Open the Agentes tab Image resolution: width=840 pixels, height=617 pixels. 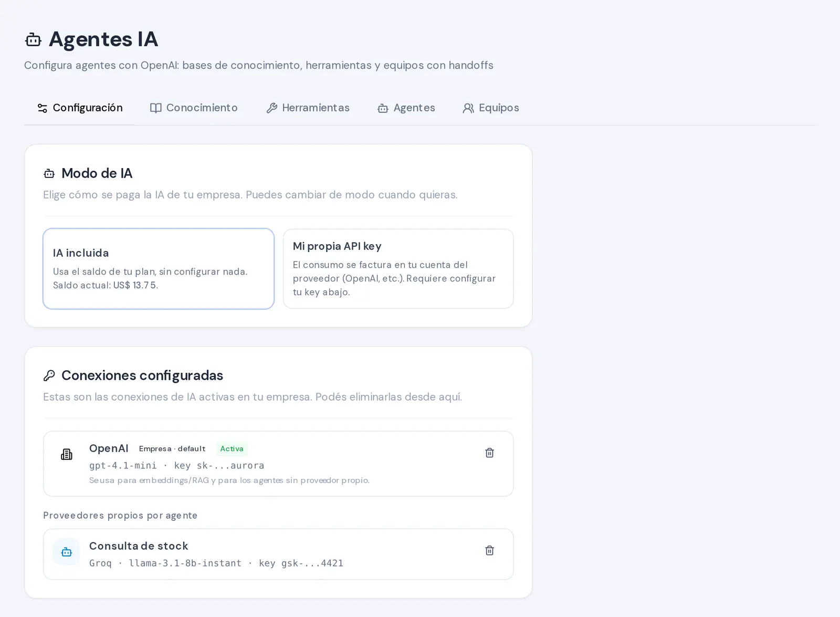[406, 108]
